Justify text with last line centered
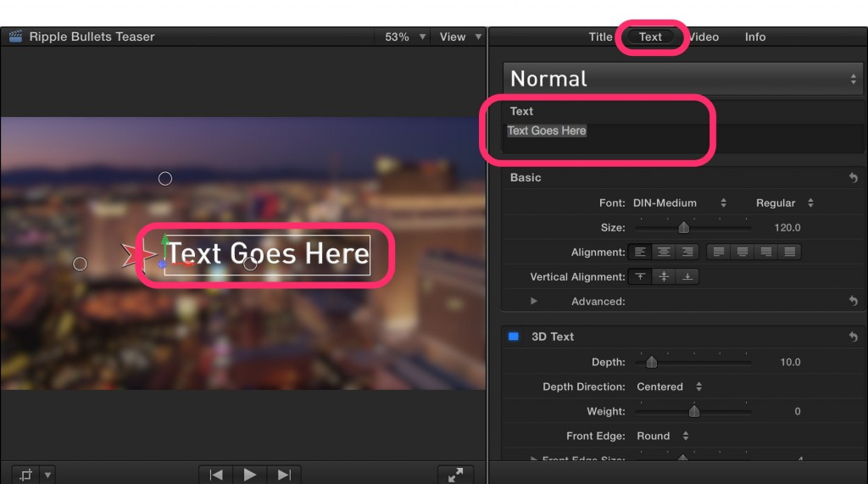Viewport: 868px width, 484px height. (x=743, y=252)
